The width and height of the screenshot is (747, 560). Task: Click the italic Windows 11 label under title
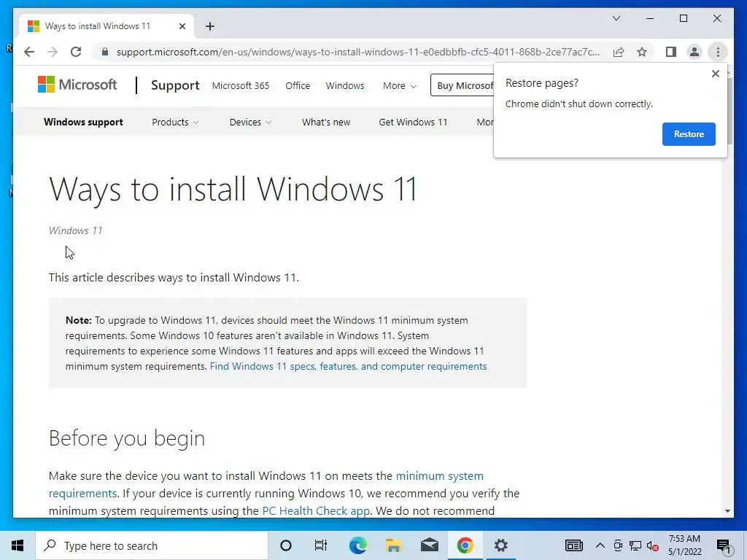tap(75, 230)
